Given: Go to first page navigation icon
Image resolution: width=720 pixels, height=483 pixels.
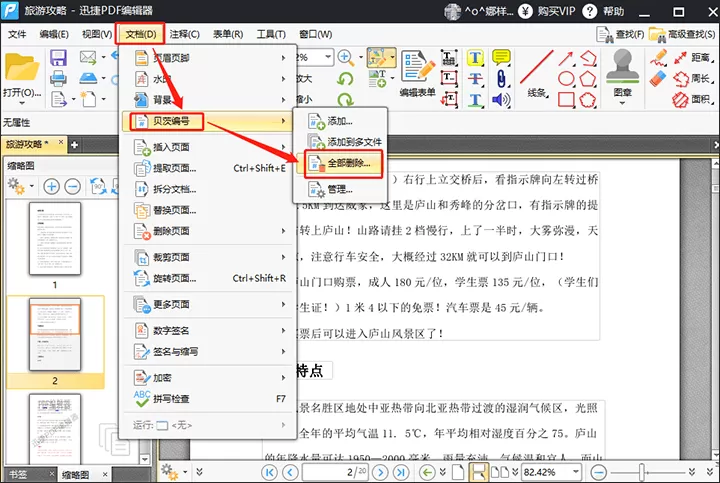Looking at the screenshot, I should click(269, 472).
